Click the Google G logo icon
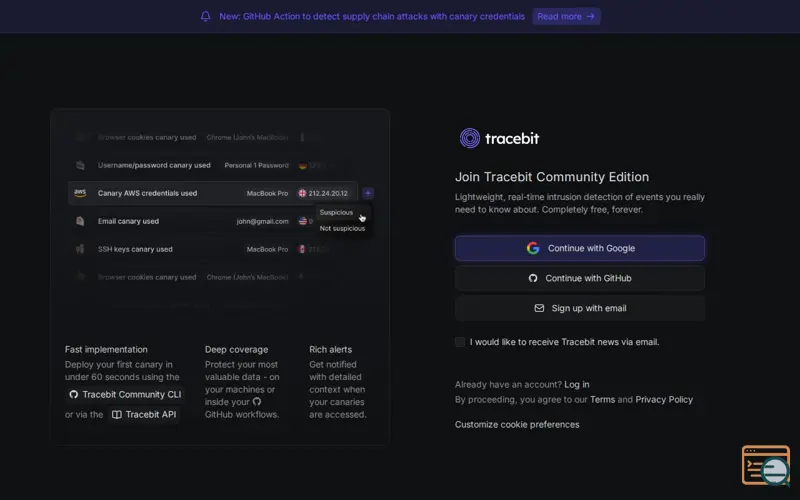This screenshot has height=500, width=800. click(x=533, y=248)
